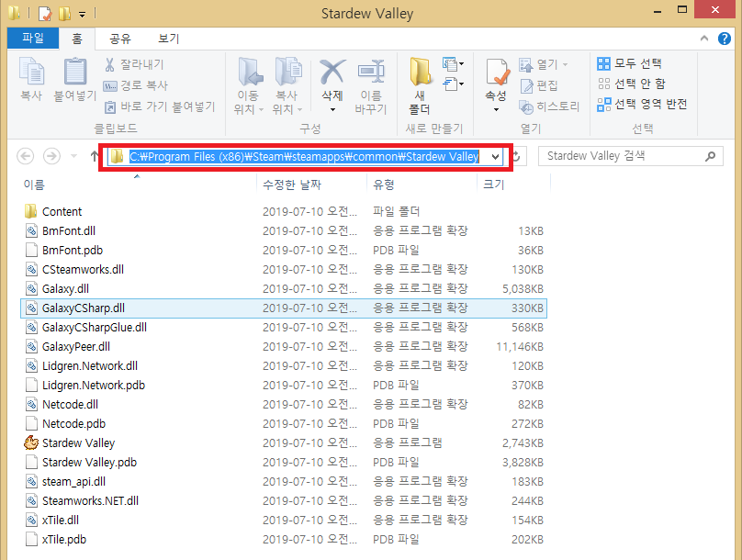The height and width of the screenshot is (560, 742).
Task: Click the Copy (복사) ribbon icon
Action: (32, 72)
